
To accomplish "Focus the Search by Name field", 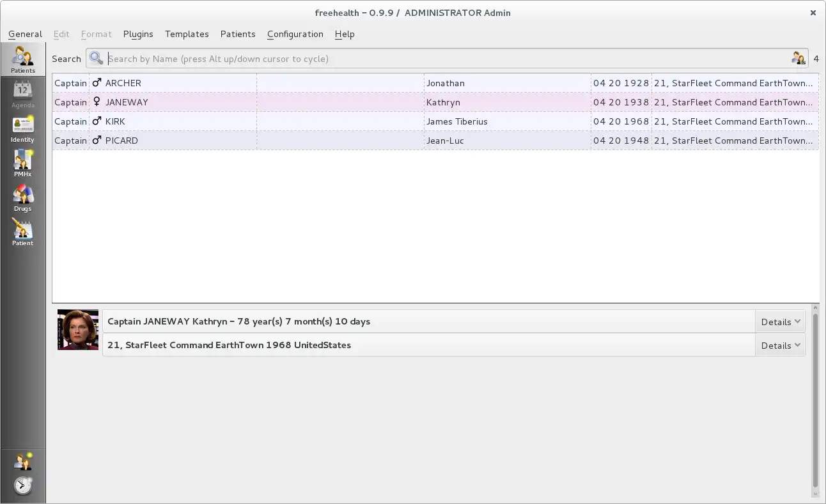I will [448, 59].
